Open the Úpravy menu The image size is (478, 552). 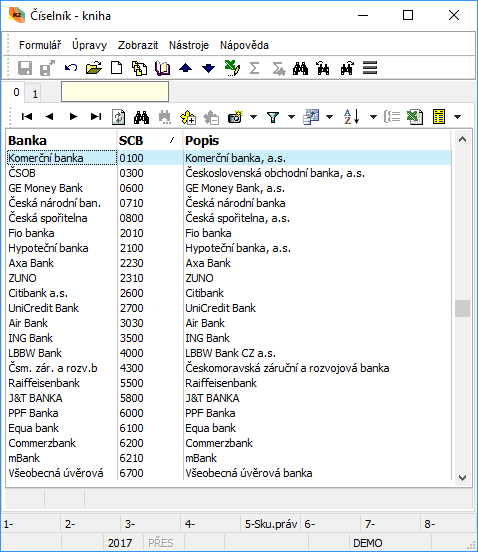pos(89,45)
